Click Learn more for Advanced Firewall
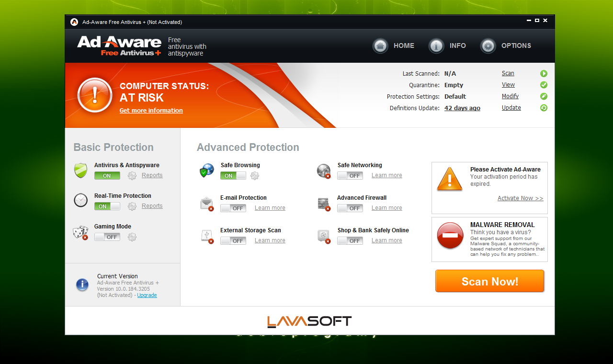 point(387,208)
